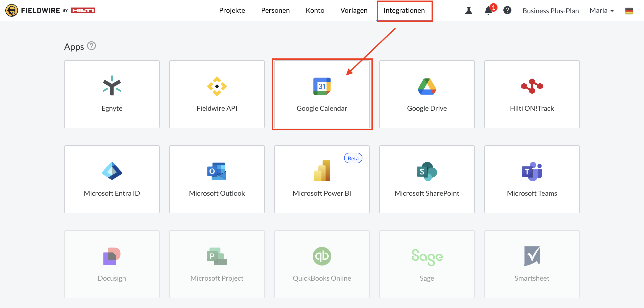Open the notifications bell
The height and width of the screenshot is (308, 644).
tap(488, 11)
